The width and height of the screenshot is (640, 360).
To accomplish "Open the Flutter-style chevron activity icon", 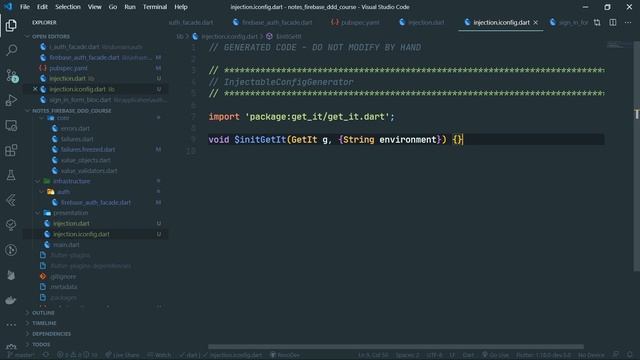I will tap(11, 200).
